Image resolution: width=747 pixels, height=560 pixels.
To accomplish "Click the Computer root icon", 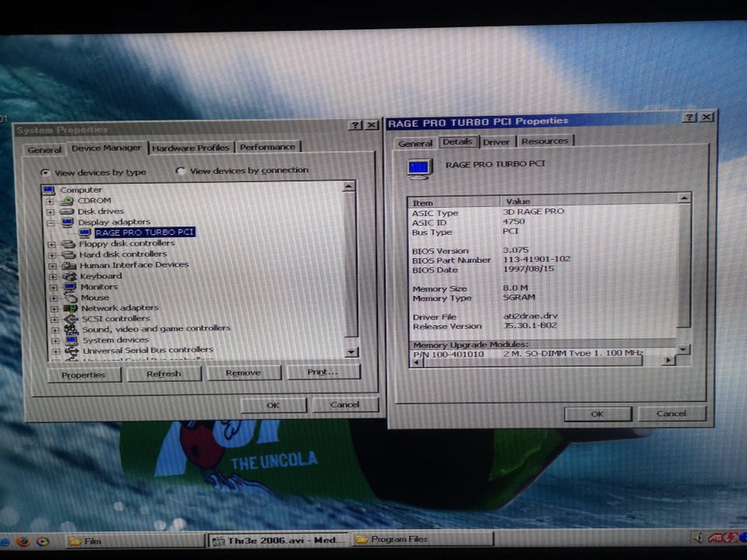I will pos(48,191).
